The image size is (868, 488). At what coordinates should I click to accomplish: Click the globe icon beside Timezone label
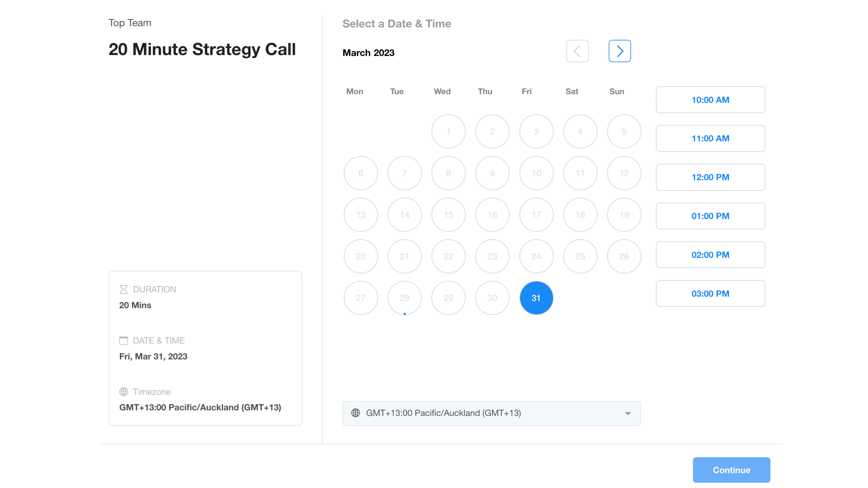click(x=123, y=392)
